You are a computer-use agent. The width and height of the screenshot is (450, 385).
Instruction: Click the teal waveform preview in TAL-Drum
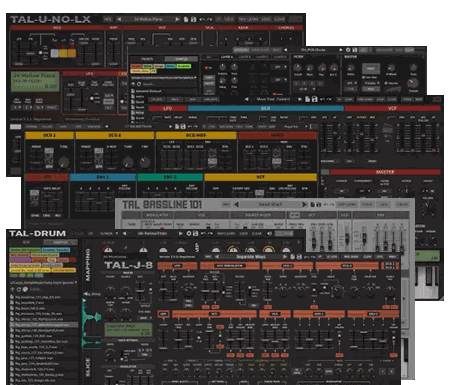(92, 323)
